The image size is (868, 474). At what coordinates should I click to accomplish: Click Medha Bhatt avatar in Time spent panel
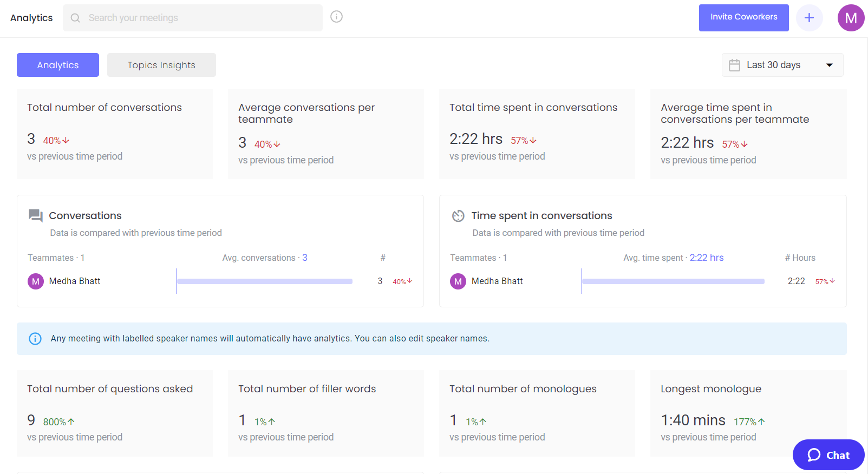[x=458, y=281]
